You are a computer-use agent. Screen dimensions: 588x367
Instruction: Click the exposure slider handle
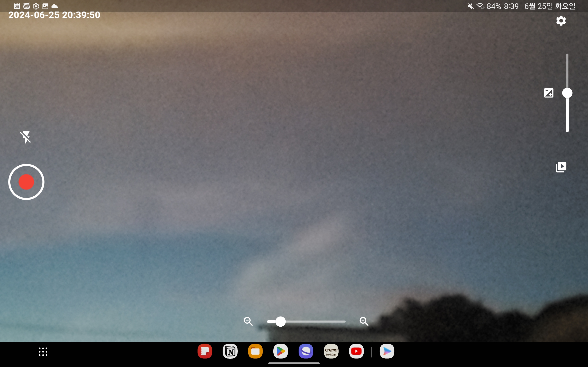pos(567,93)
